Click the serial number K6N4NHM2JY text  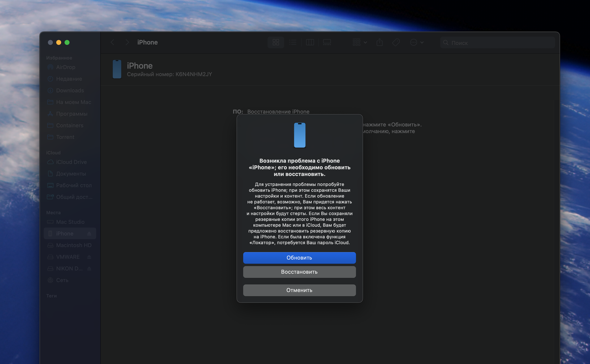194,74
